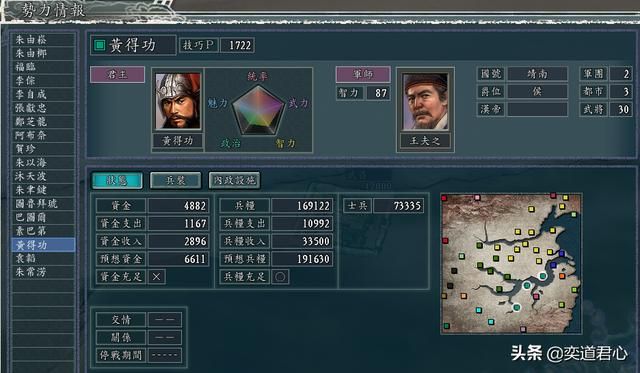Click the 都市 count 3
This screenshot has height=373, width=640.
click(x=620, y=91)
